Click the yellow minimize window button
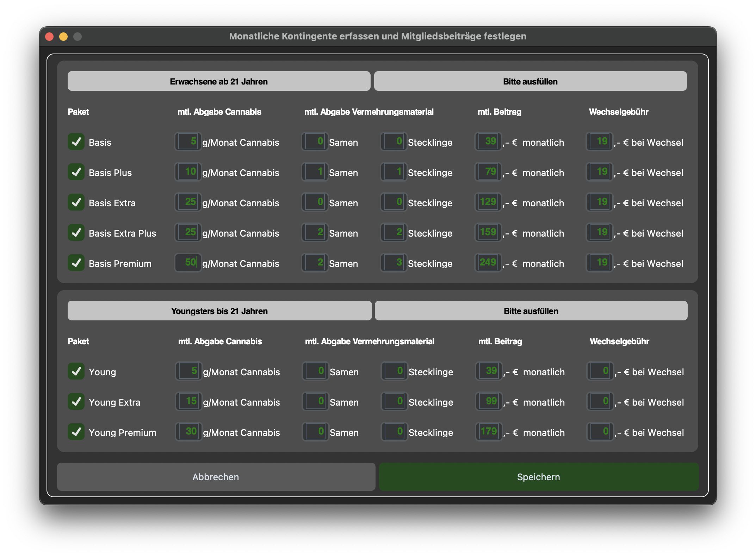756x557 pixels. (63, 37)
